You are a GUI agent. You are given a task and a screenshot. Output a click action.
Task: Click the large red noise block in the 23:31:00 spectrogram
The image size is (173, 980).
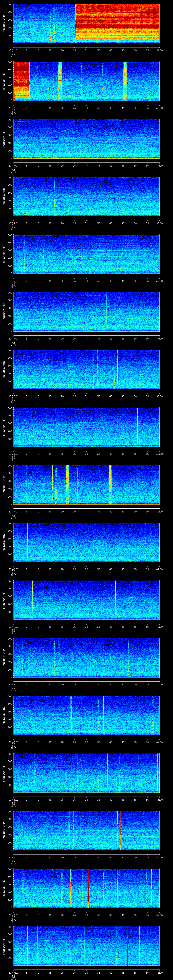click(x=117, y=22)
